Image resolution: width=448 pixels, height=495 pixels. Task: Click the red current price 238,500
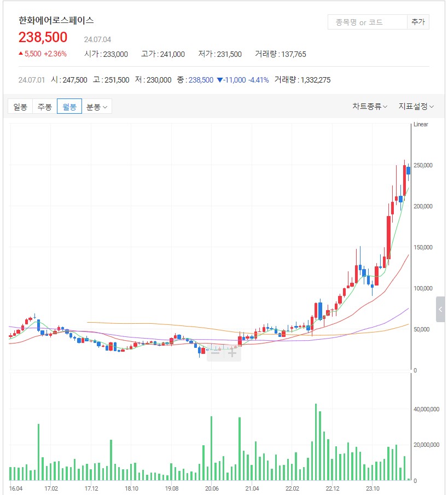(43, 37)
